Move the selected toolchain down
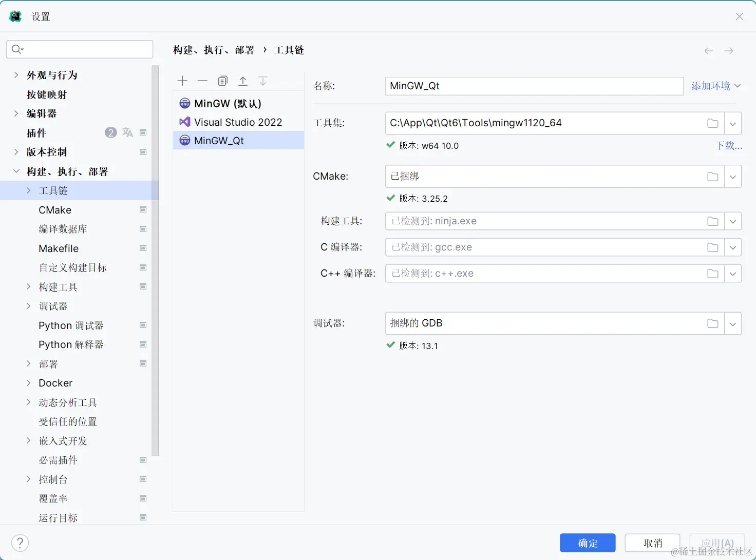The height and width of the screenshot is (560, 756). pyautogui.click(x=263, y=81)
